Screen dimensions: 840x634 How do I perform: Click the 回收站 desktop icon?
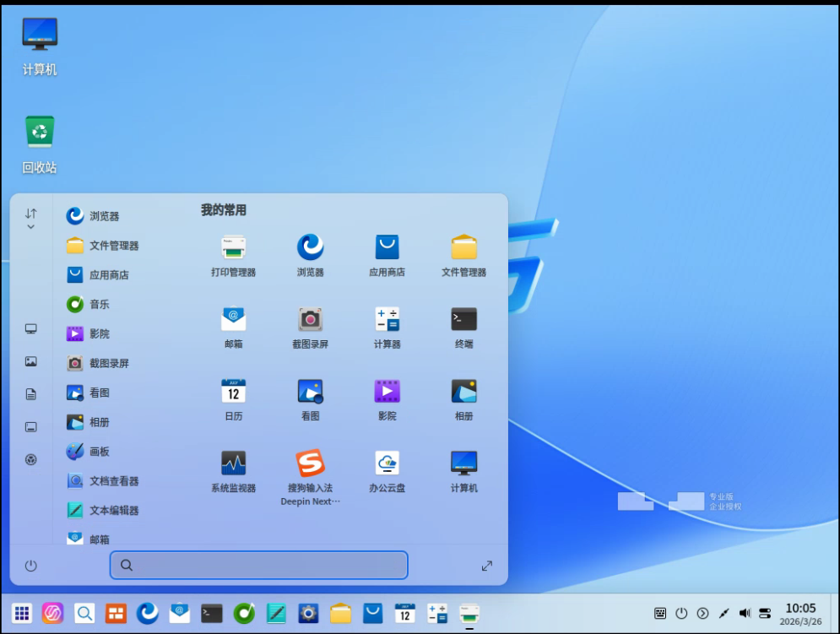click(x=40, y=133)
